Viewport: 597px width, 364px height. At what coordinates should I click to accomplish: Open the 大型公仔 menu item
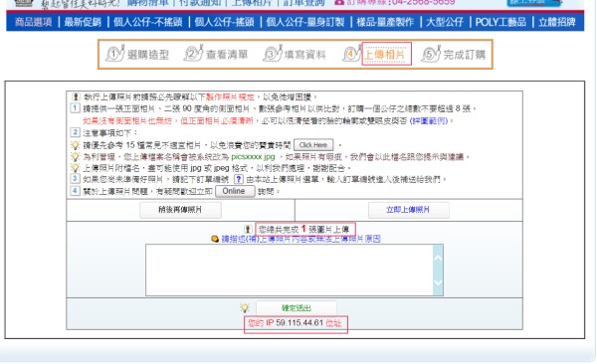[x=445, y=22]
